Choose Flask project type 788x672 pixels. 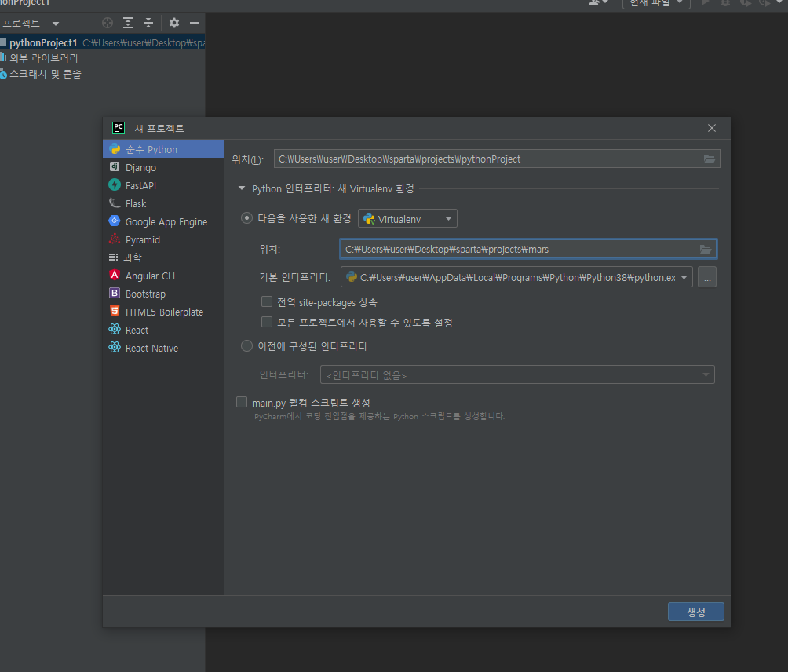(x=162, y=203)
